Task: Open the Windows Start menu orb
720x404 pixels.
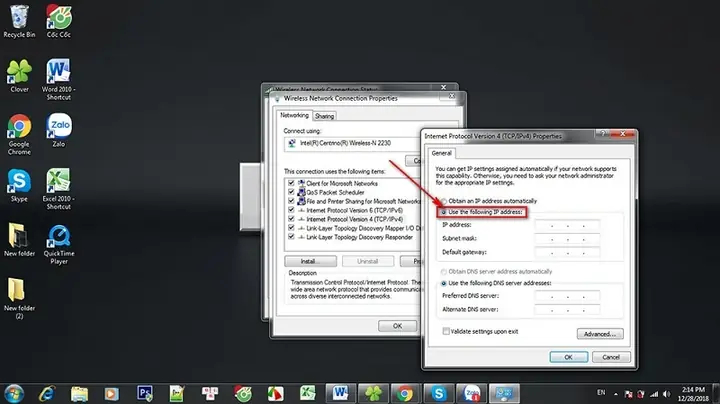Action: pos(14,393)
